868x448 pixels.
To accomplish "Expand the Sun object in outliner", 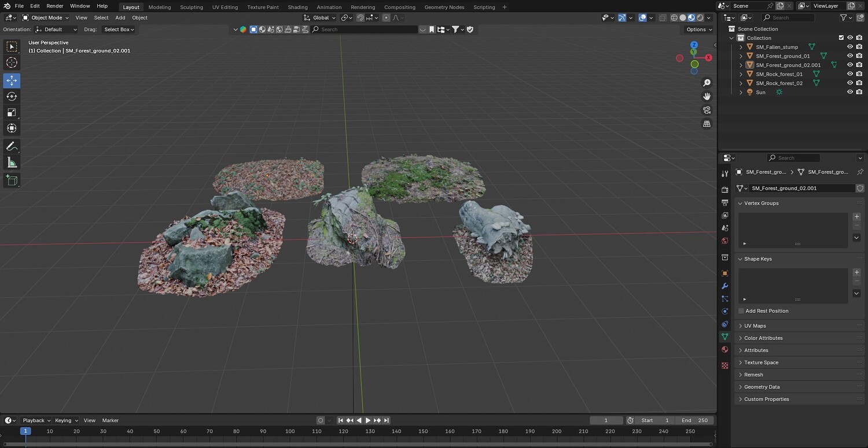I will click(741, 92).
